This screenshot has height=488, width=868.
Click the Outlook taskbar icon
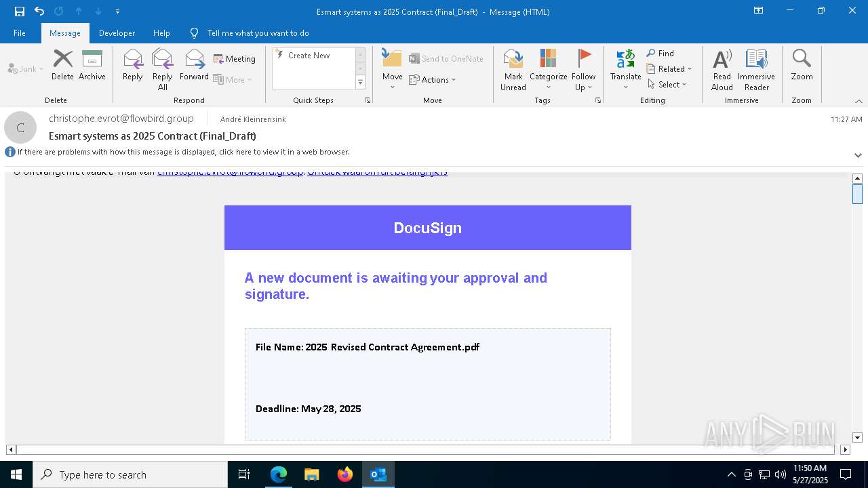[378, 474]
